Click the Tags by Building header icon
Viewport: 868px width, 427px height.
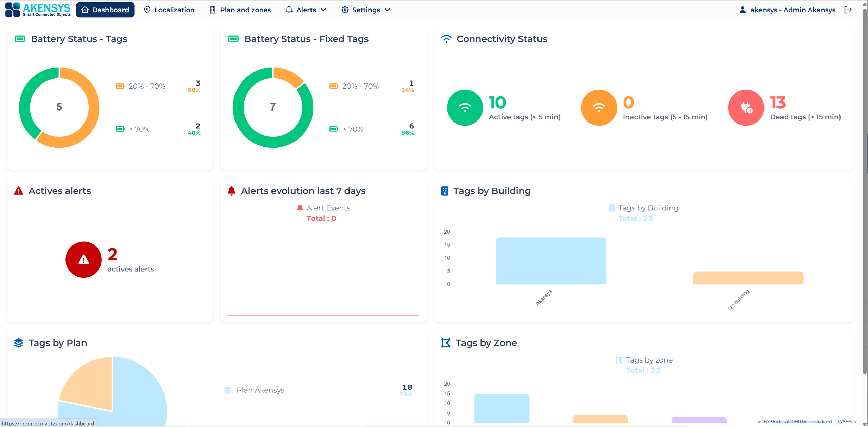tap(445, 191)
